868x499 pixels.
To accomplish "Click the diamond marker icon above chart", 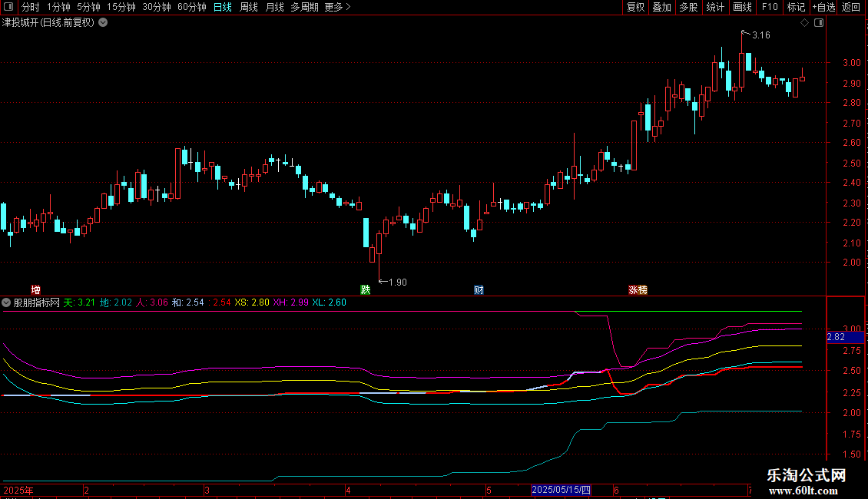I will (x=804, y=23).
